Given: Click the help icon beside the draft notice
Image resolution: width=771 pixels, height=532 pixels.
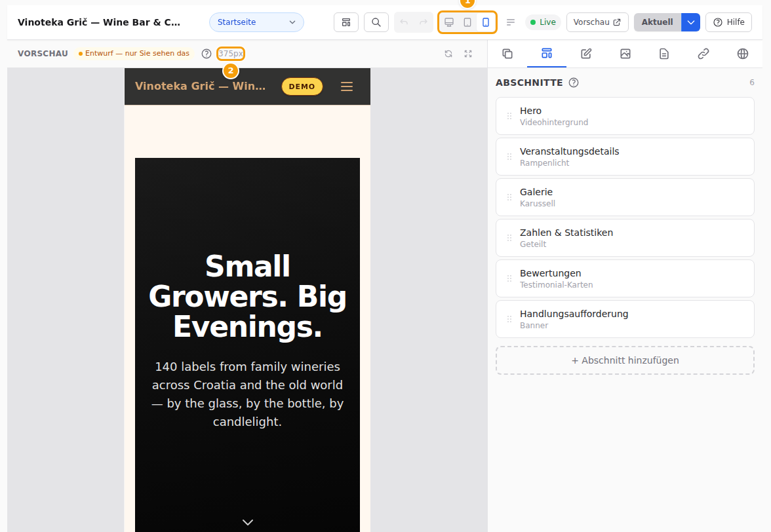Looking at the screenshot, I should click(207, 54).
